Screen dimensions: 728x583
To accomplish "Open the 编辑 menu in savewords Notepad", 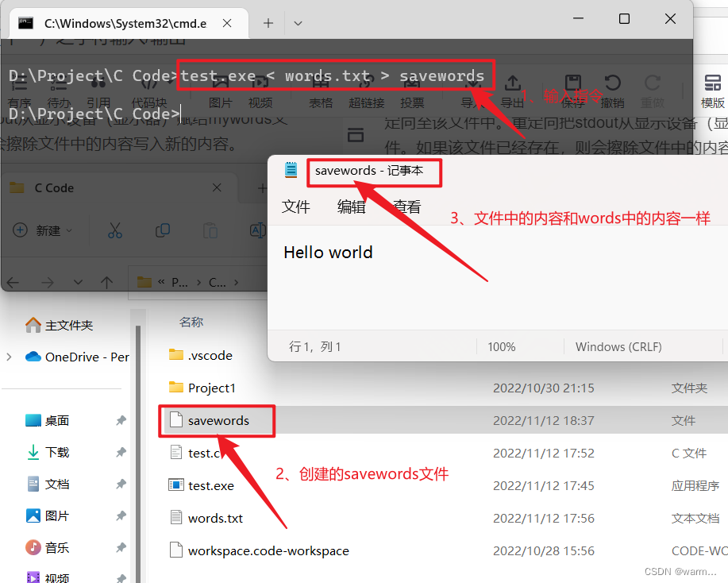I will pos(352,207).
